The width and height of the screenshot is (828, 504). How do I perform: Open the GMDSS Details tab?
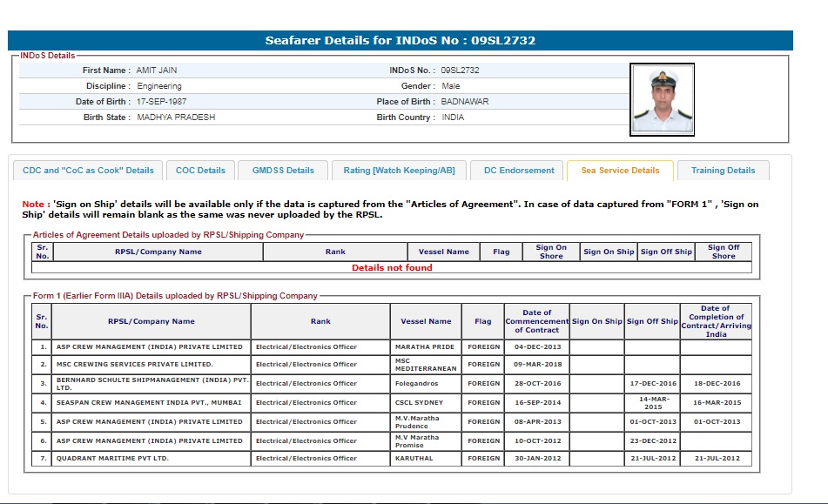pos(283,171)
